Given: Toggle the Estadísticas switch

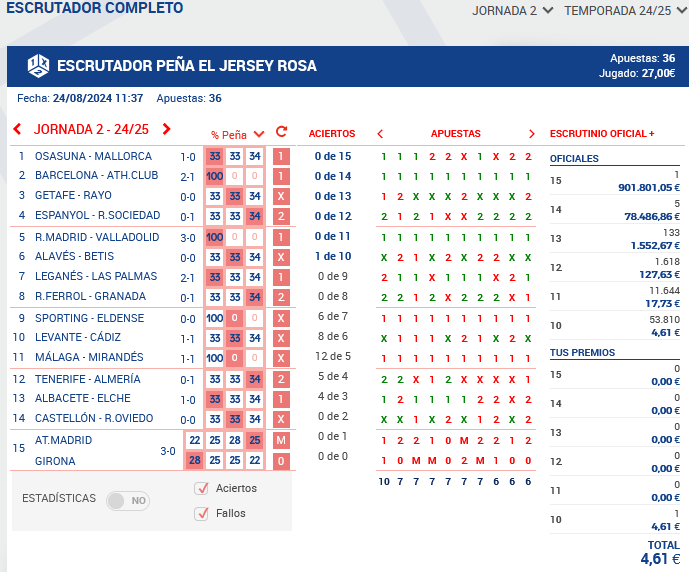Looking at the screenshot, I should pos(128,500).
